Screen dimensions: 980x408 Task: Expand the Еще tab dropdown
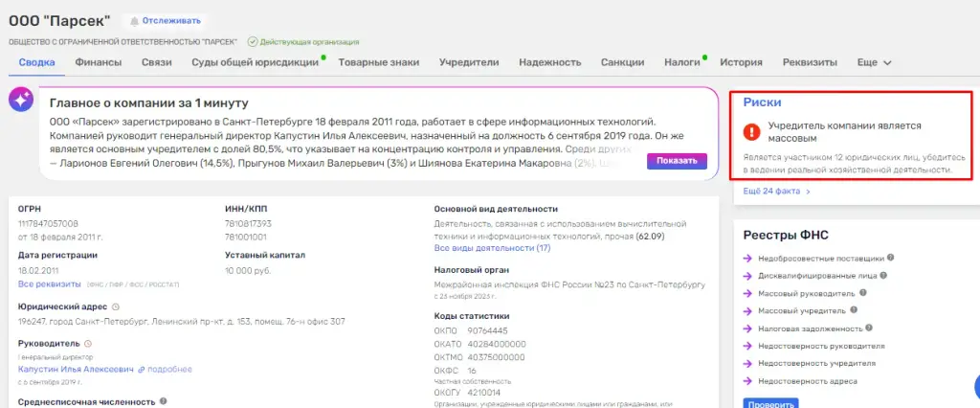coord(874,62)
